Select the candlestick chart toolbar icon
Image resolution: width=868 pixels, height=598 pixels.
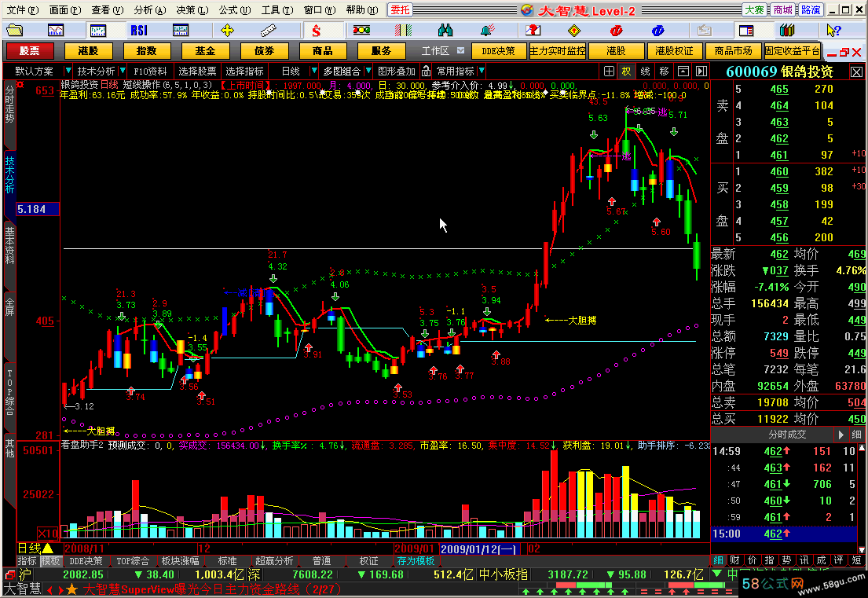tap(98, 30)
